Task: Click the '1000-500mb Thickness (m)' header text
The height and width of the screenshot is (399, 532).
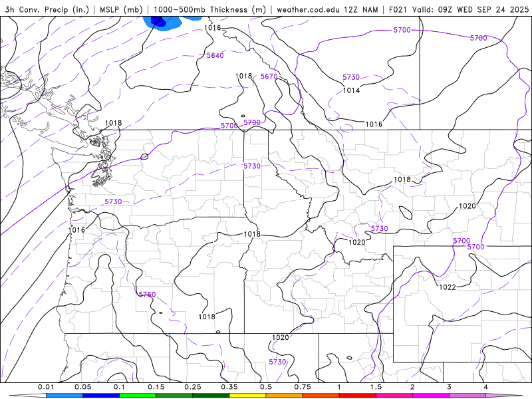Action: (209, 9)
